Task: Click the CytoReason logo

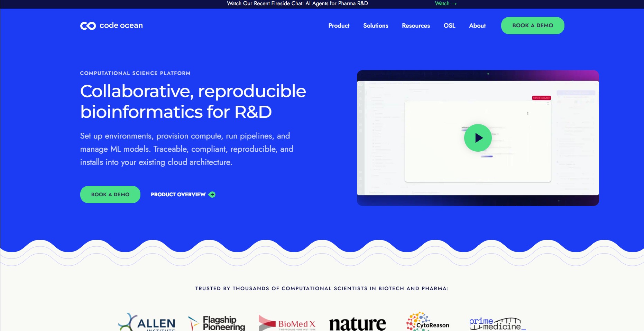Action: 428,322
